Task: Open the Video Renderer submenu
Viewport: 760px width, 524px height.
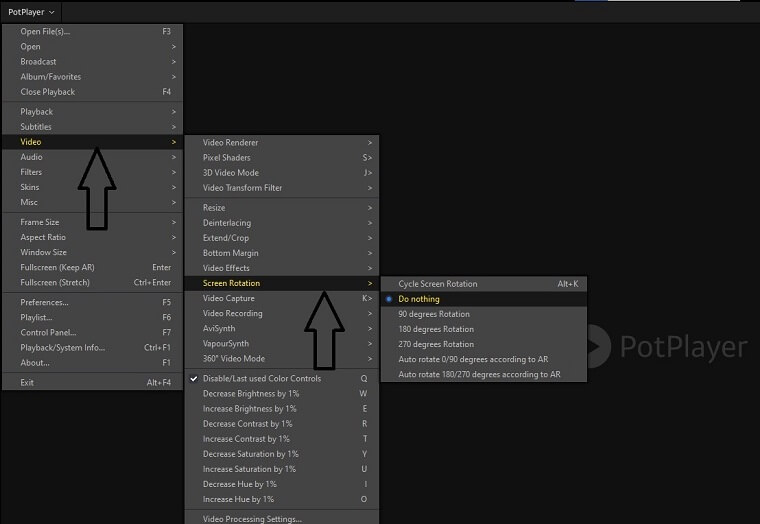Action: click(x=282, y=143)
